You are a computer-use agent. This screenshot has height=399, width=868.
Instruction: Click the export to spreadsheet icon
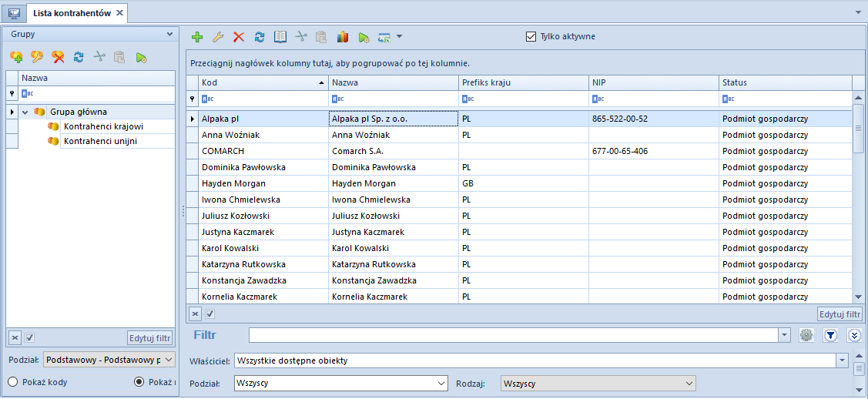pos(384,37)
